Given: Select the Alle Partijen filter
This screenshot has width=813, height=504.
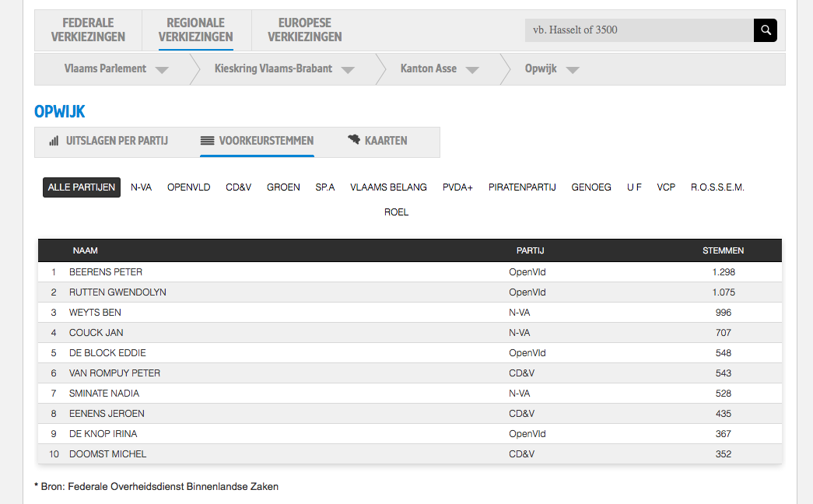Looking at the screenshot, I should [x=82, y=187].
